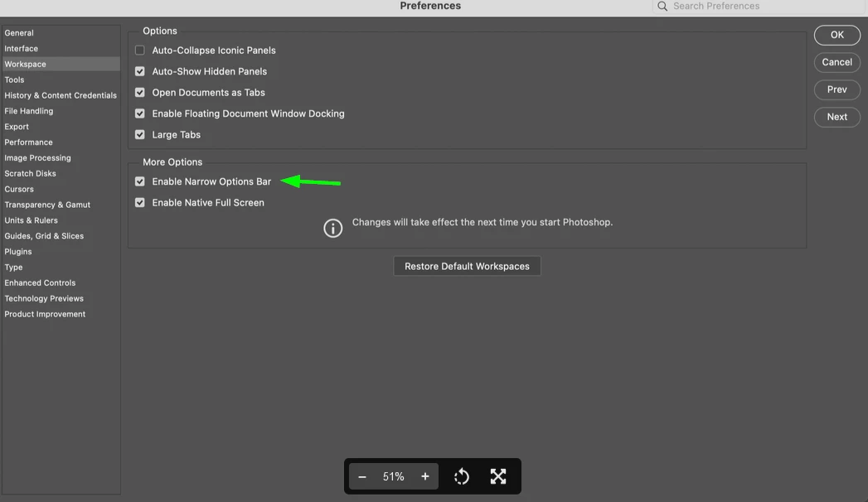The width and height of the screenshot is (868, 502).
Task: Click the Search Preferences field
Action: [759, 6]
